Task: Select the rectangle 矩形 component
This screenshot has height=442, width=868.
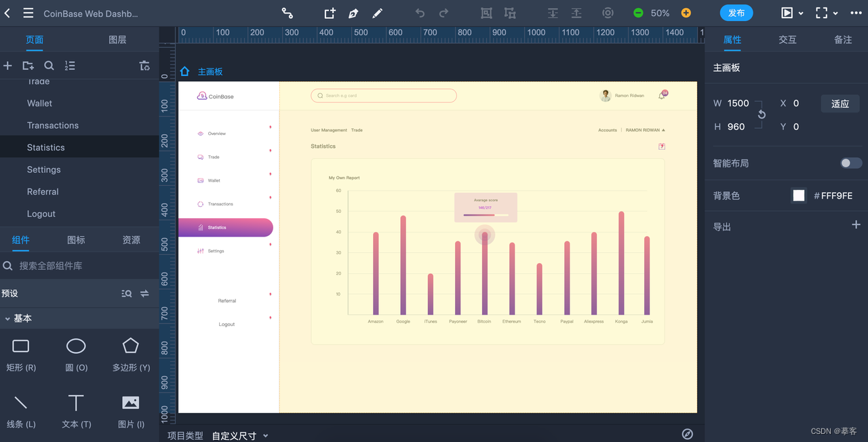Action: [x=21, y=355]
